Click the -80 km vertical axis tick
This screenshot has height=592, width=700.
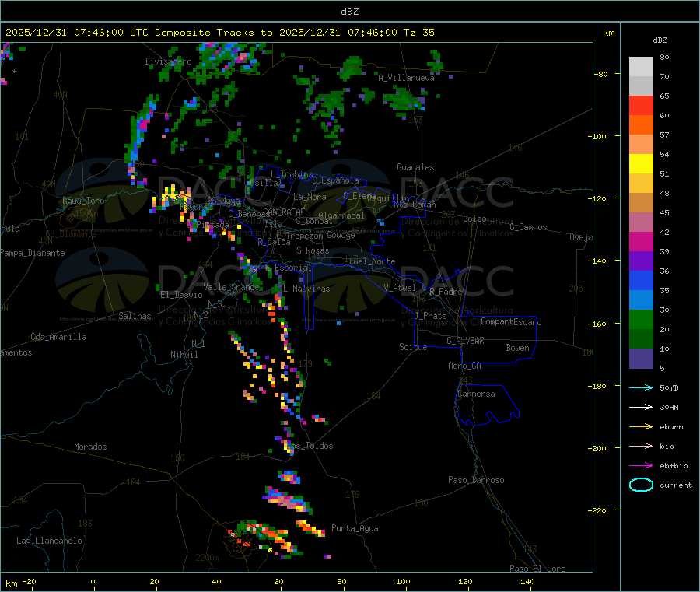[600, 74]
